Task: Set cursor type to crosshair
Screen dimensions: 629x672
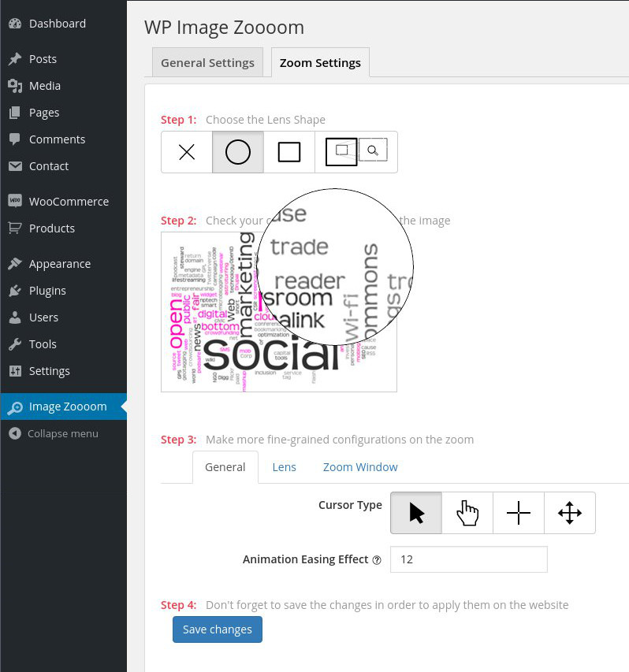Action: (x=519, y=513)
